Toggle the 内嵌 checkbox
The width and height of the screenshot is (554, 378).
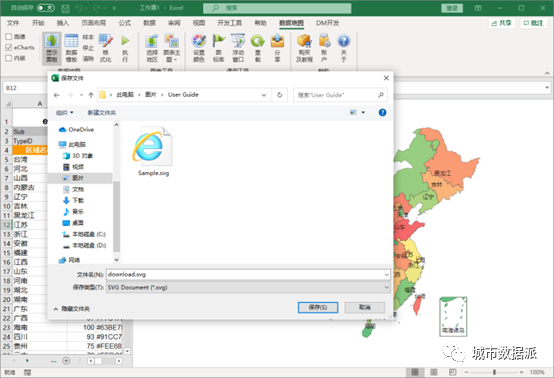click(8, 58)
